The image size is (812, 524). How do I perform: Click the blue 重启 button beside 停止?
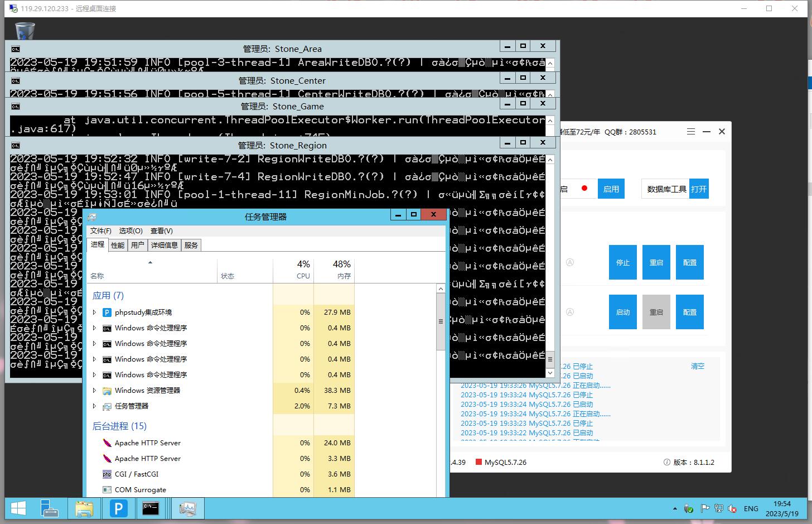pyautogui.click(x=656, y=262)
